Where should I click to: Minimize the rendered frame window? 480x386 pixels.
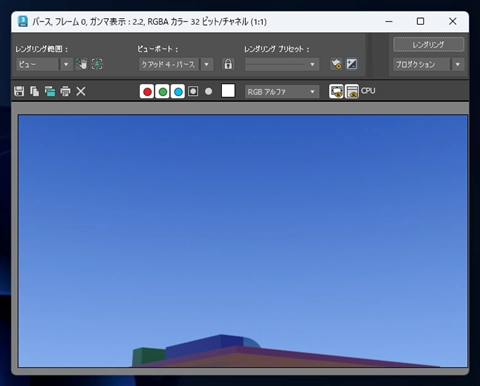pos(389,21)
